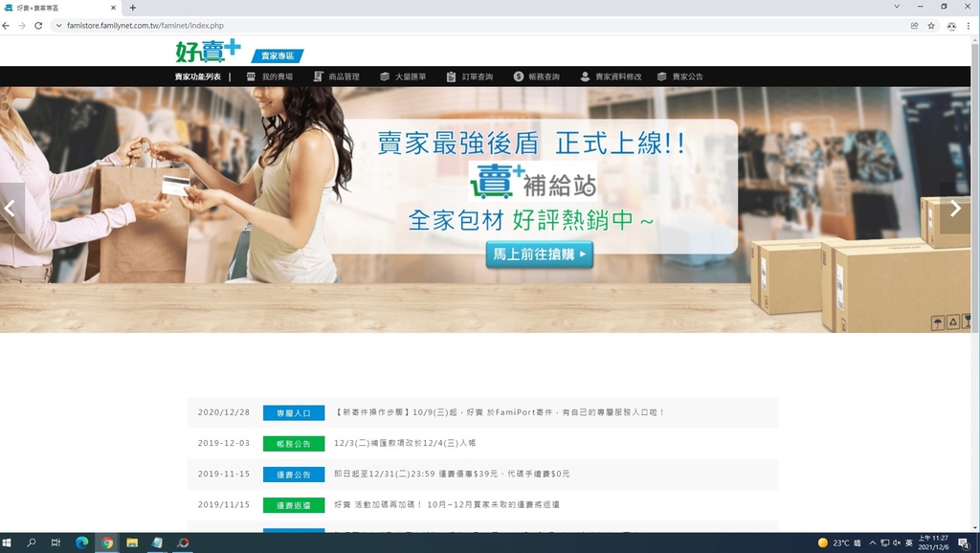Open 我的賣場 menu
Viewport: 980px width, 553px height.
pos(269,77)
